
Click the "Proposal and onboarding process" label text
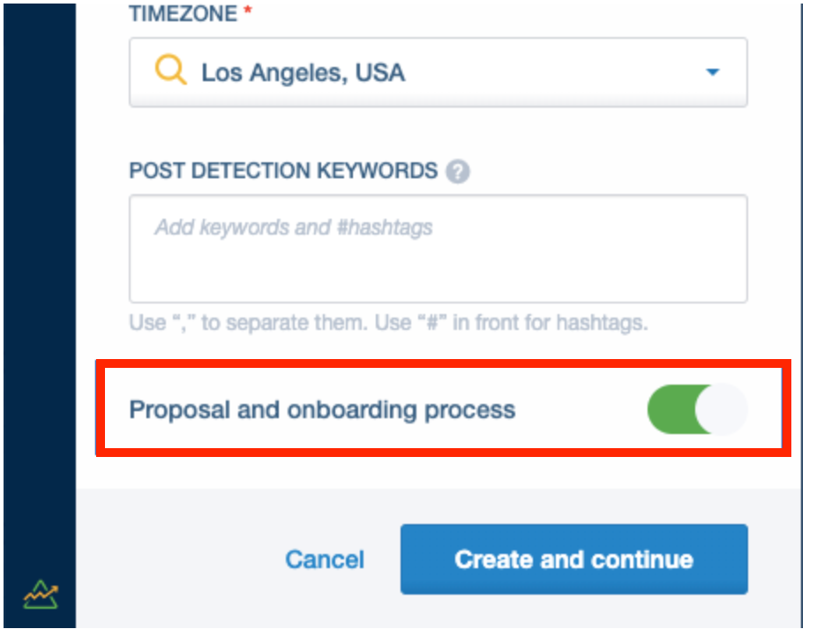click(322, 409)
